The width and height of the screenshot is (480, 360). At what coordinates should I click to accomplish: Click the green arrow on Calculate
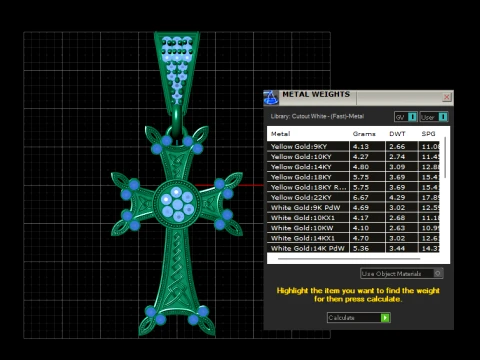click(x=385, y=318)
